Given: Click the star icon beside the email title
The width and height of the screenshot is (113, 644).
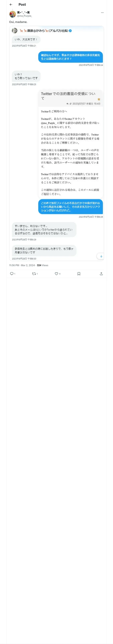Looking at the screenshot, I should coord(99,99).
